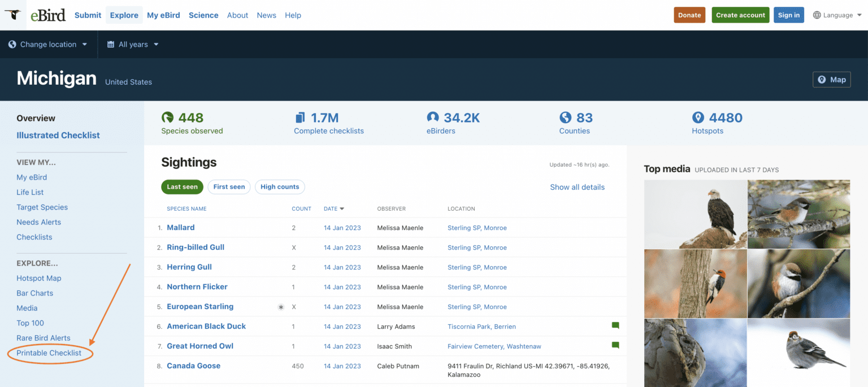Open the Explore menu in top navigation
Image resolution: width=868 pixels, height=387 pixels.
(x=124, y=15)
